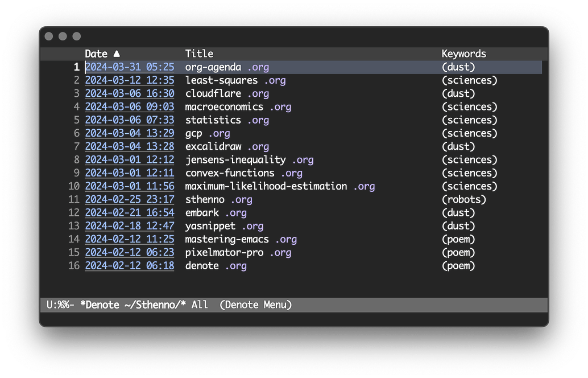This screenshot has width=588, height=378.
Task: Open the least-squares note via its date link
Action: (x=129, y=80)
